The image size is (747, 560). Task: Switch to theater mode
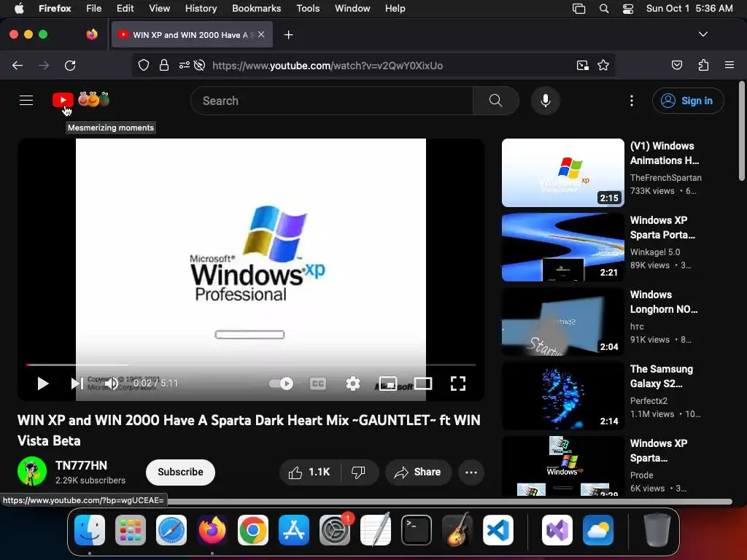tap(423, 384)
